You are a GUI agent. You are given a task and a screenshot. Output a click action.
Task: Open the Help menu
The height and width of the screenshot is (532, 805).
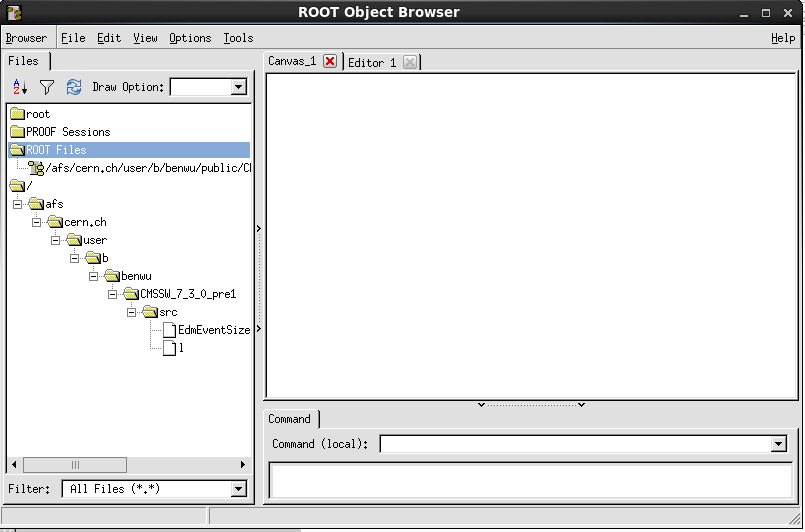(783, 38)
